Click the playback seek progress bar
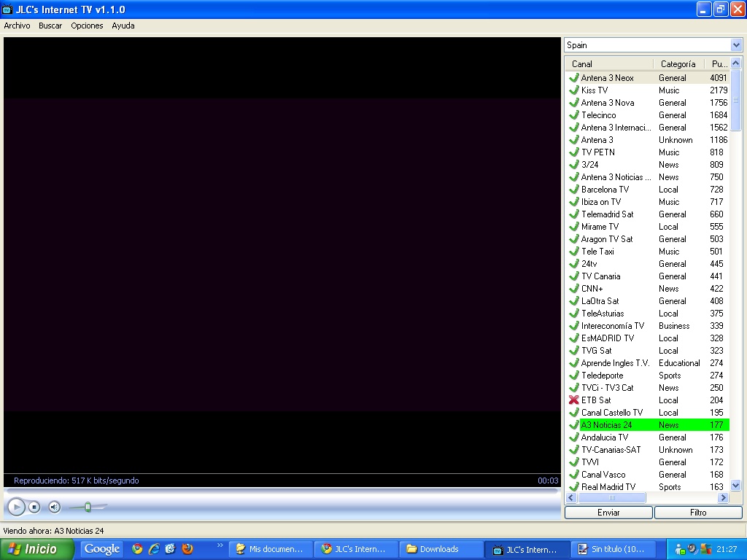The height and width of the screenshot is (560, 747). click(x=281, y=490)
